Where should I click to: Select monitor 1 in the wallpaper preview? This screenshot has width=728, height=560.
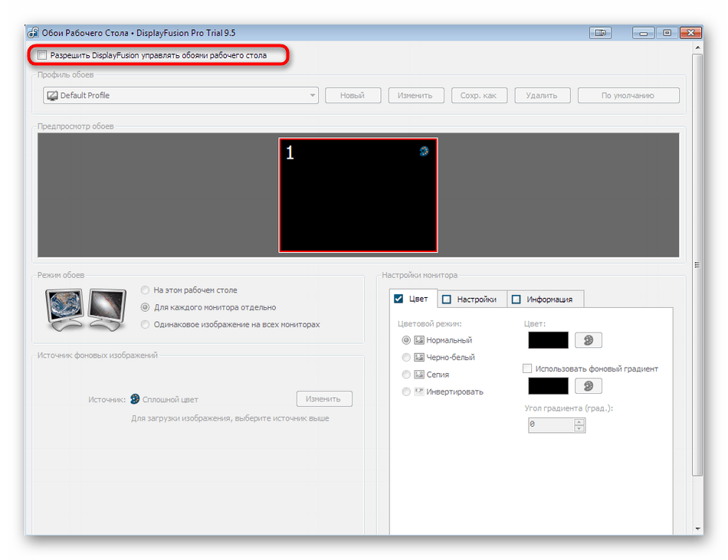click(358, 194)
